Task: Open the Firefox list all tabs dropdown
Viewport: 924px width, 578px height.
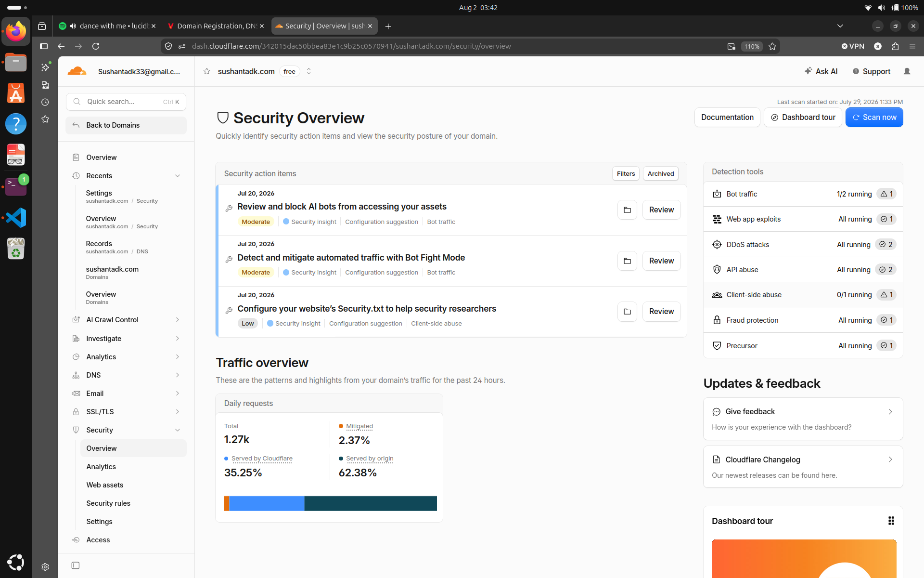Action: [840, 26]
